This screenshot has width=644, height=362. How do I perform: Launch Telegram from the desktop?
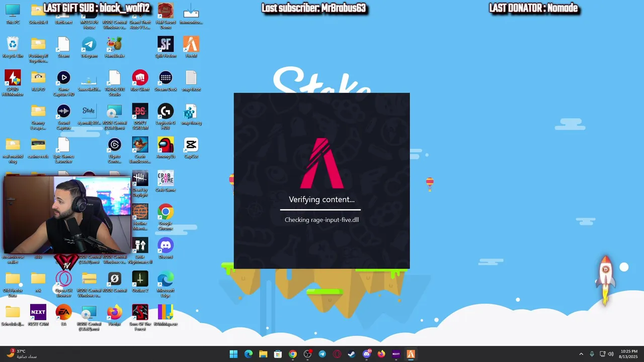tap(89, 47)
